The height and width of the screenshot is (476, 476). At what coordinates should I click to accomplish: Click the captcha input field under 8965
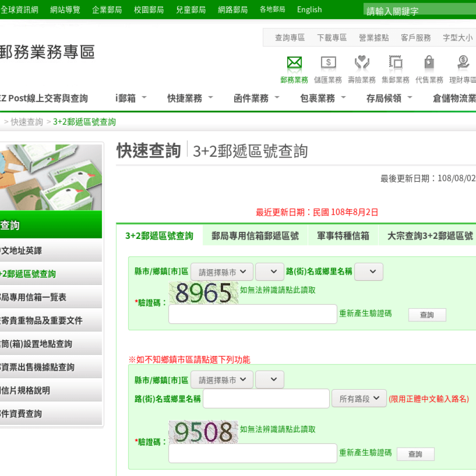pos(252,314)
